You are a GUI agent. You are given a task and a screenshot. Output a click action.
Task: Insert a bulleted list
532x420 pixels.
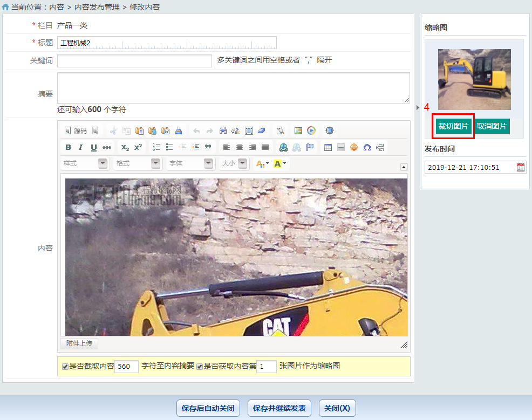pos(169,147)
